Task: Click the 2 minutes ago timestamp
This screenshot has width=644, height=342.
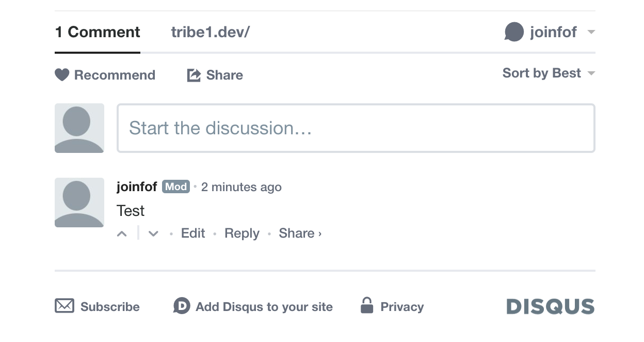Action: pos(242,187)
